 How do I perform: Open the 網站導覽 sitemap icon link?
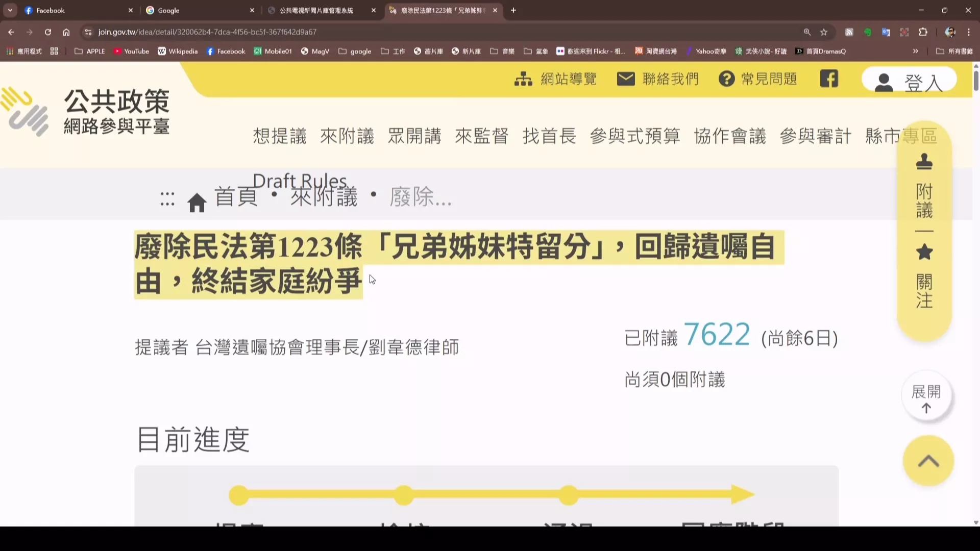(523, 79)
